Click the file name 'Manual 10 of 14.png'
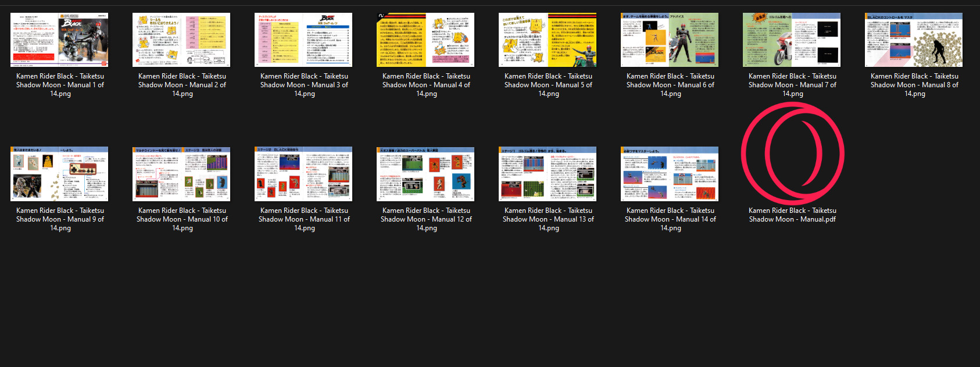Screen dimensions: 980x367 point(182,219)
